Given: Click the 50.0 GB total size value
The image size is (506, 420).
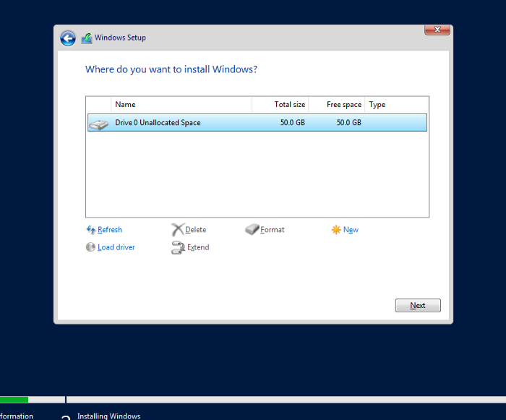Looking at the screenshot, I should (292, 122).
